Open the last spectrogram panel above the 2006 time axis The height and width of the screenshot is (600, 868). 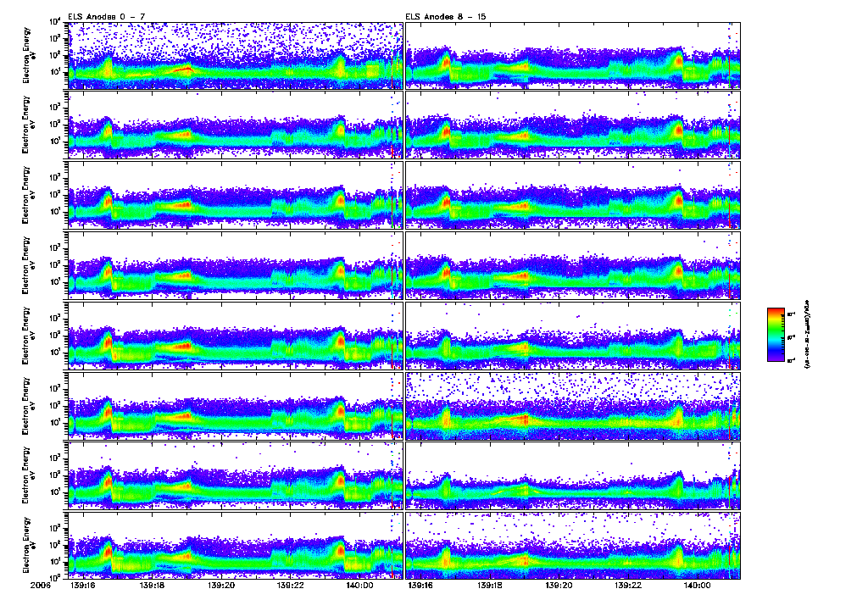pyautogui.click(x=236, y=546)
